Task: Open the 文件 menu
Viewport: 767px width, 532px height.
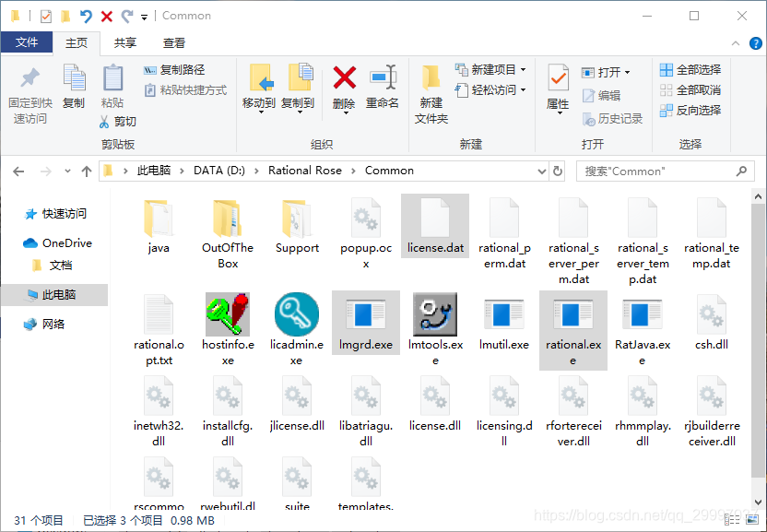Action: 28,41
